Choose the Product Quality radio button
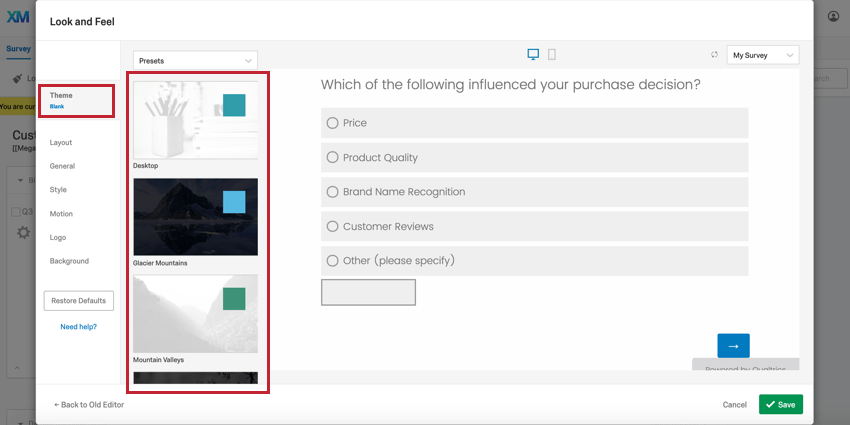 click(x=333, y=157)
